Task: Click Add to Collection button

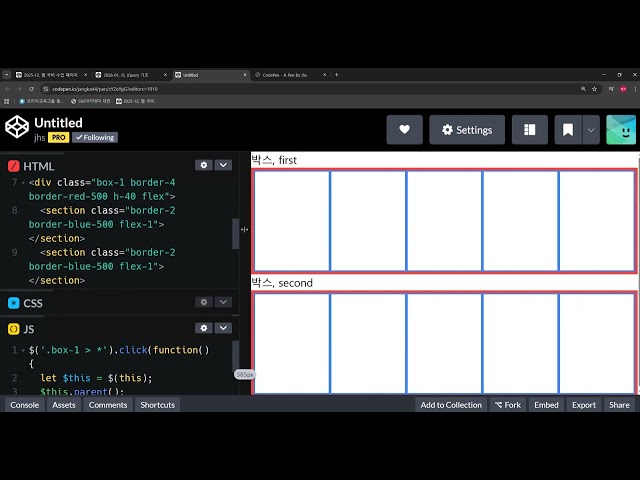Action: coord(450,405)
